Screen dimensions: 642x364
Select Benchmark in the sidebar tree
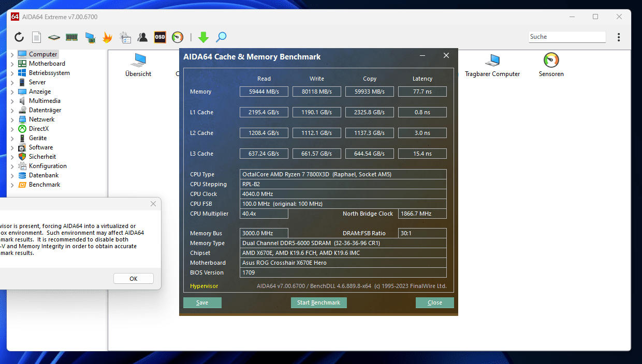(45, 185)
